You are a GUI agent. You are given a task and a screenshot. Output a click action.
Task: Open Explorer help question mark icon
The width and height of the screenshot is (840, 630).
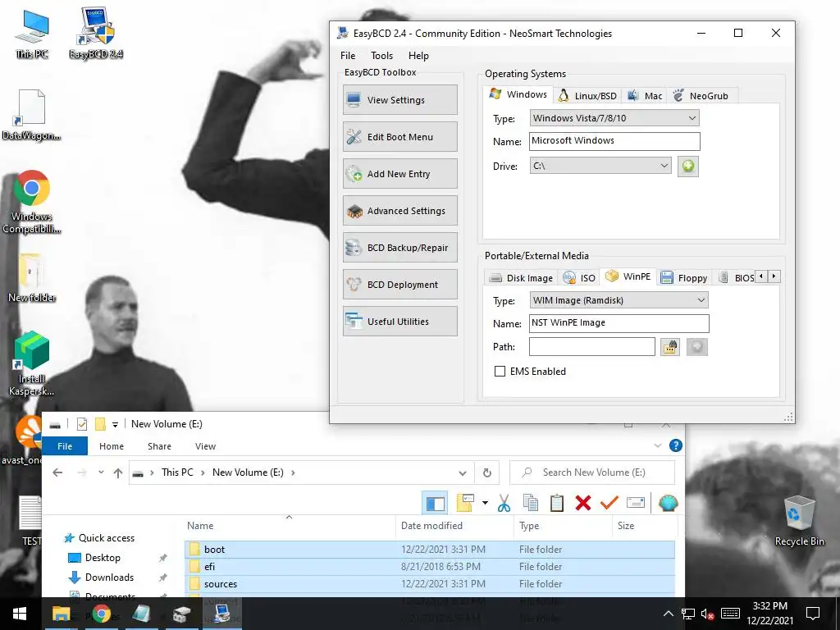point(676,445)
